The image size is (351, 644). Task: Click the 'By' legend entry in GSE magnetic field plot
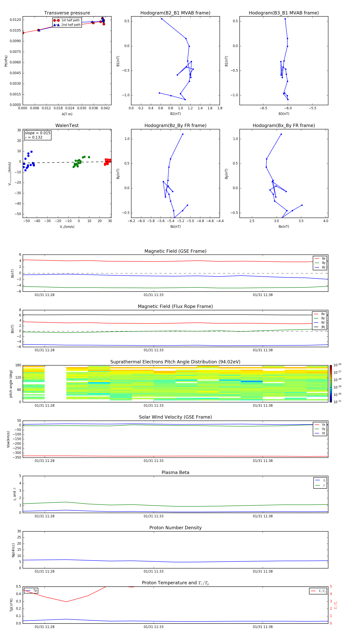coord(320,263)
